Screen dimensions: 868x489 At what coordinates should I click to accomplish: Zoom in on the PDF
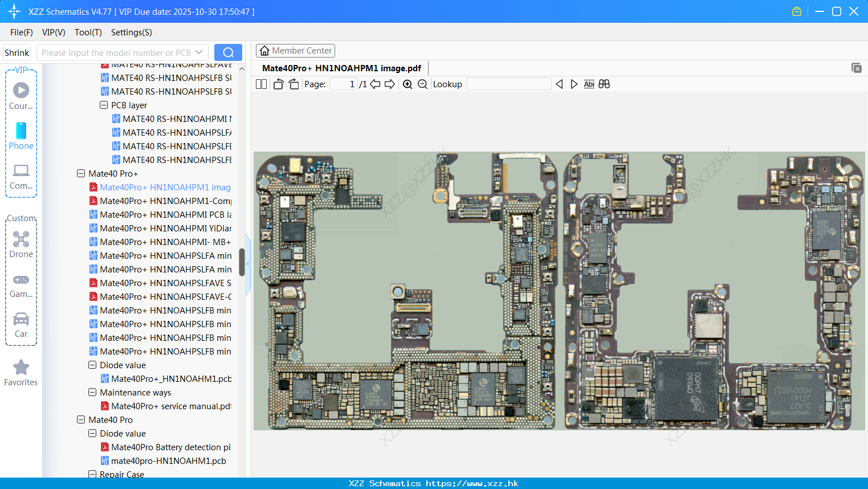(x=407, y=84)
